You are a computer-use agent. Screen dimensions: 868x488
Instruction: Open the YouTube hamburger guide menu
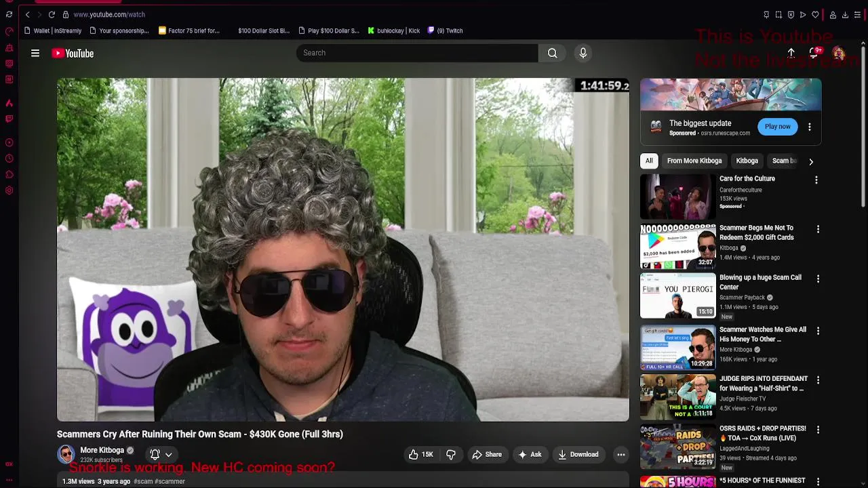35,53
